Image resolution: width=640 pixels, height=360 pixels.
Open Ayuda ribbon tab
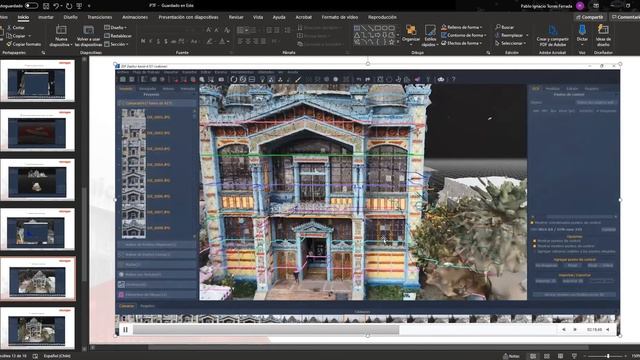(279, 17)
